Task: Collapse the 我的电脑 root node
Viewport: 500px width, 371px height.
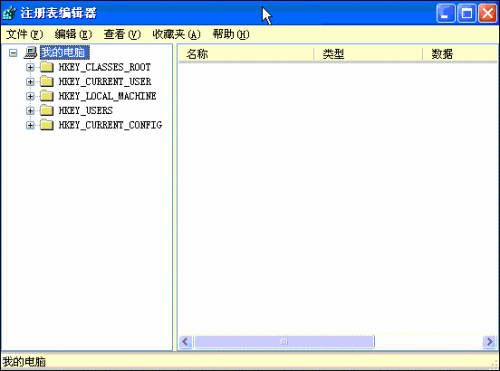Action: (13, 53)
